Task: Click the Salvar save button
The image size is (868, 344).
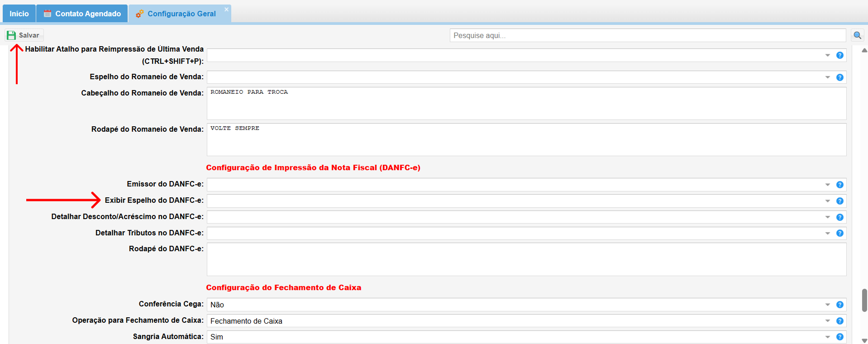Action: (24, 35)
